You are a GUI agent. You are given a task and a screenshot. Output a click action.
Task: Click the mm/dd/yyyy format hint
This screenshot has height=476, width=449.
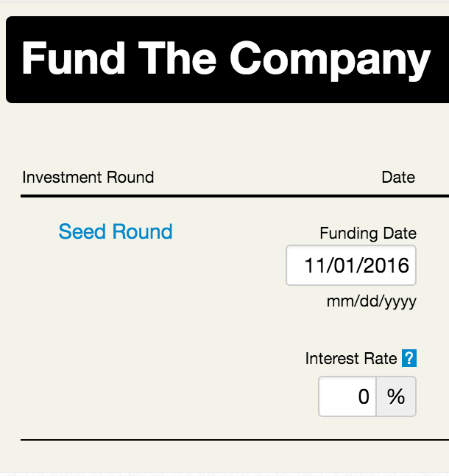pos(372,302)
